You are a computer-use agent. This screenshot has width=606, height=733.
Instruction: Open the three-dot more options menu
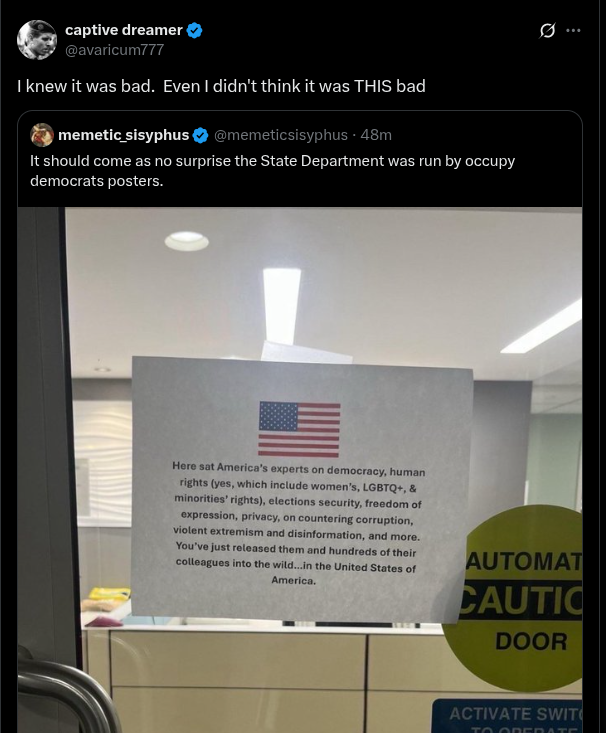(x=573, y=30)
